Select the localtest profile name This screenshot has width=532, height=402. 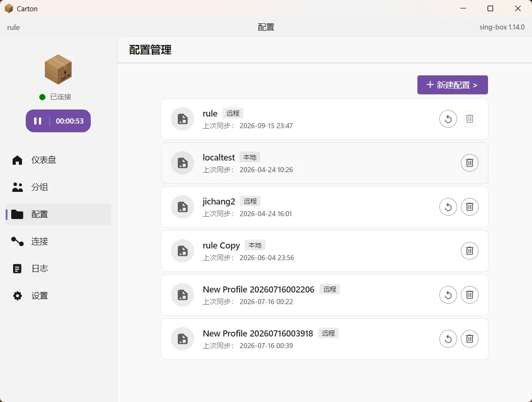point(219,157)
